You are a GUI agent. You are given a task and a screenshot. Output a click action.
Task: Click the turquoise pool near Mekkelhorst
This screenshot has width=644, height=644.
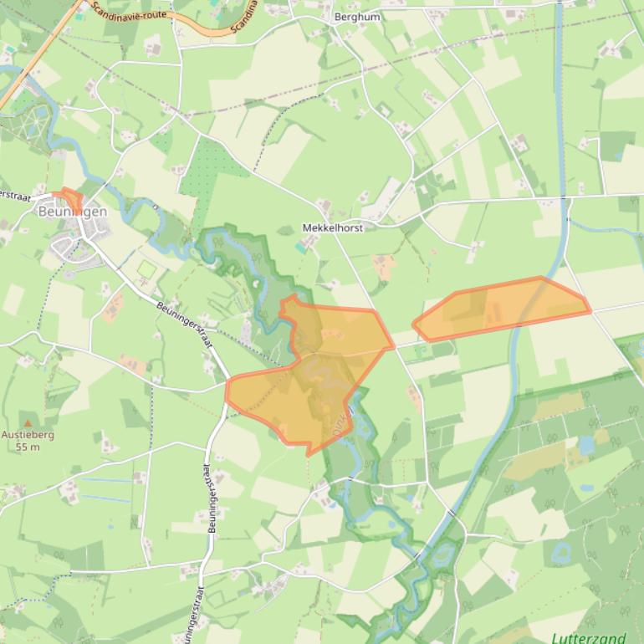coord(301,247)
